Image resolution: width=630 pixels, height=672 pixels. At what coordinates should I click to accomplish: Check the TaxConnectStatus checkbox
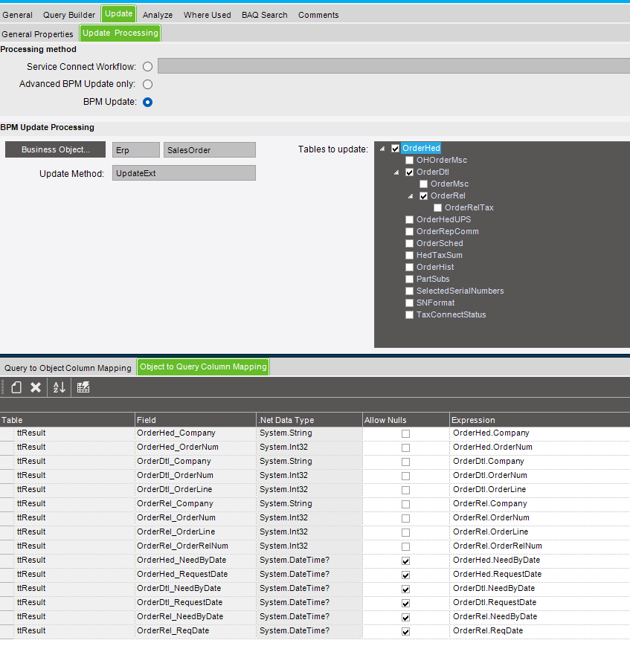tap(410, 315)
